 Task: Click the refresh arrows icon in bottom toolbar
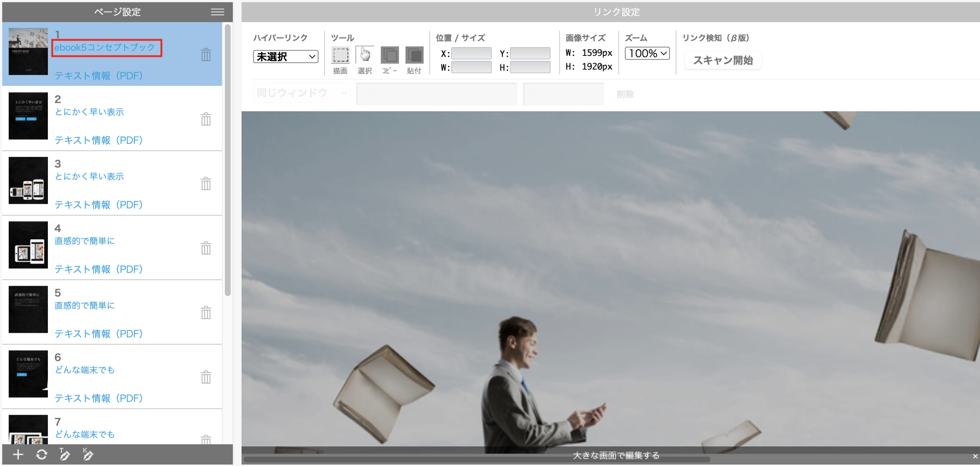[x=41, y=455]
